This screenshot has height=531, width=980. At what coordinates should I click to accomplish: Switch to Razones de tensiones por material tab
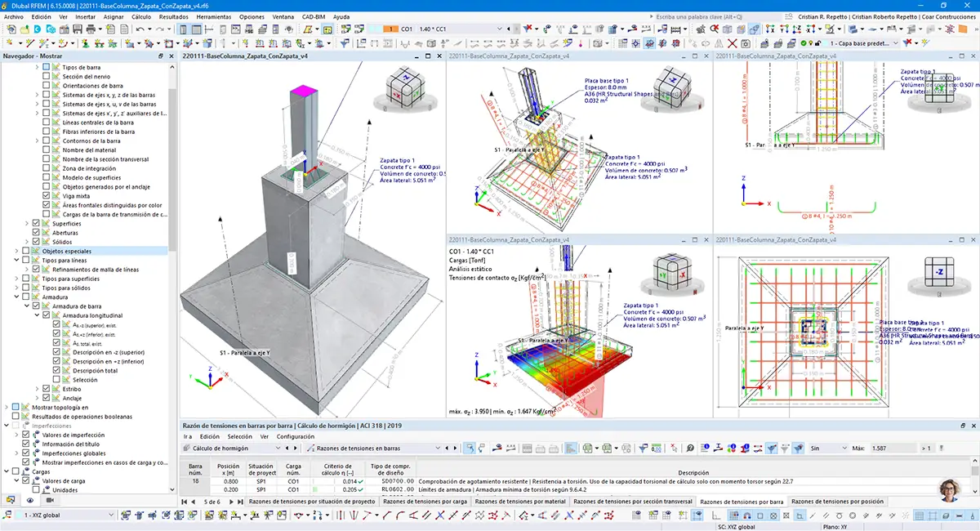click(520, 501)
